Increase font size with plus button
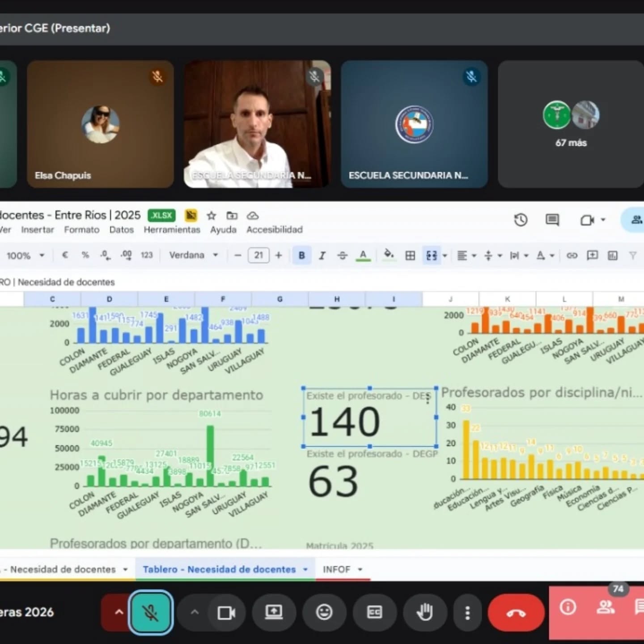 click(x=279, y=255)
